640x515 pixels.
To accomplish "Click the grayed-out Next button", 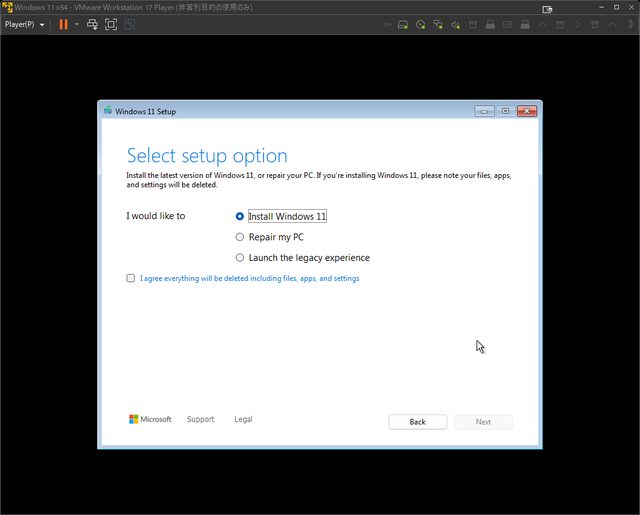I will tap(483, 422).
